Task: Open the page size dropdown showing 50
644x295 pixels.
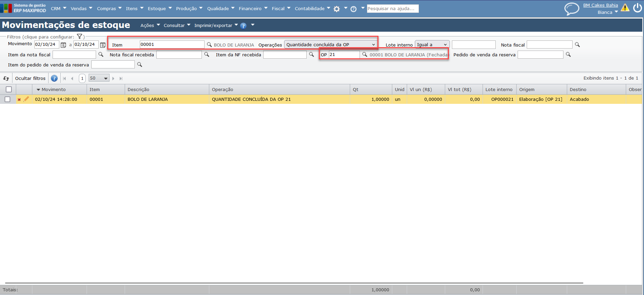Action: coord(99,78)
